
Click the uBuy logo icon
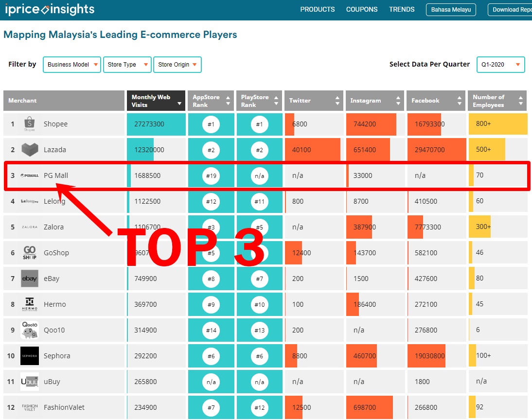click(30, 382)
